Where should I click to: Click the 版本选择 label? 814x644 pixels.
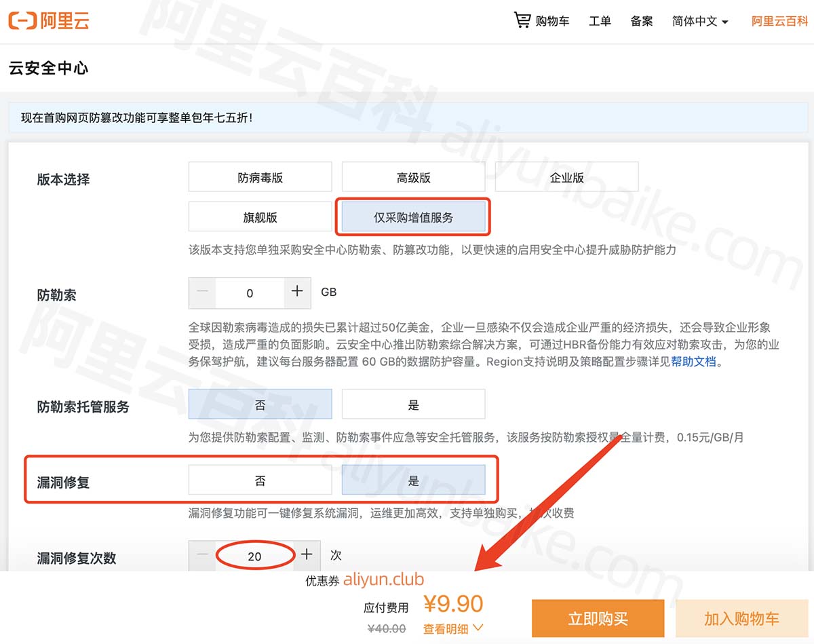pyautogui.click(x=63, y=180)
